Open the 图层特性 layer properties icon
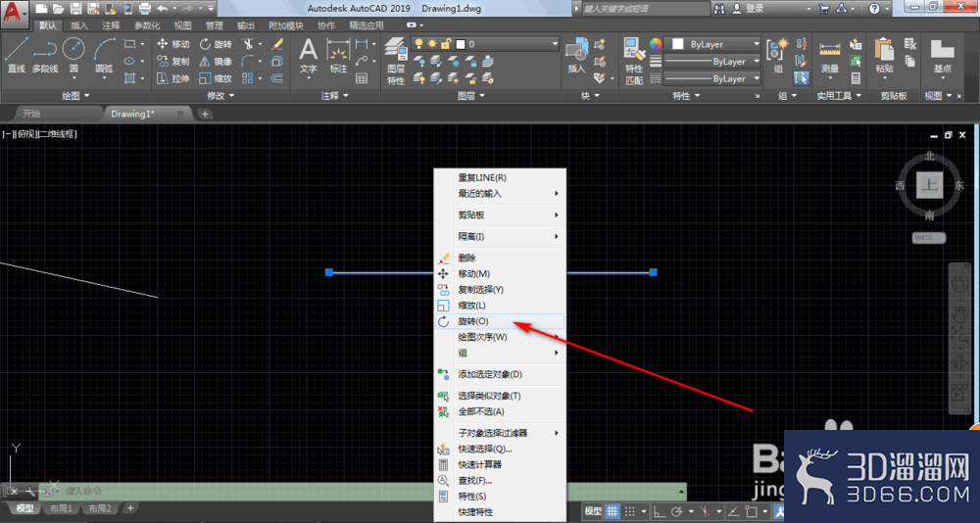The image size is (980, 523). click(396, 61)
